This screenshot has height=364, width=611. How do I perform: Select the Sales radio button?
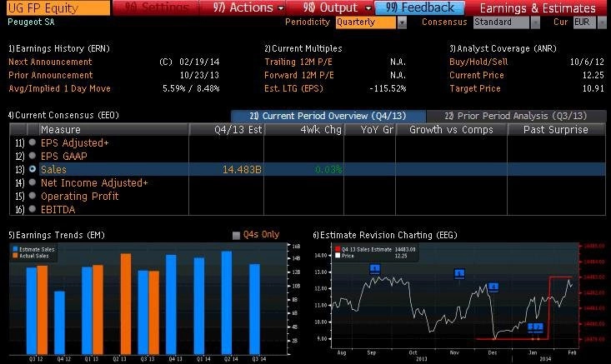click(x=33, y=169)
